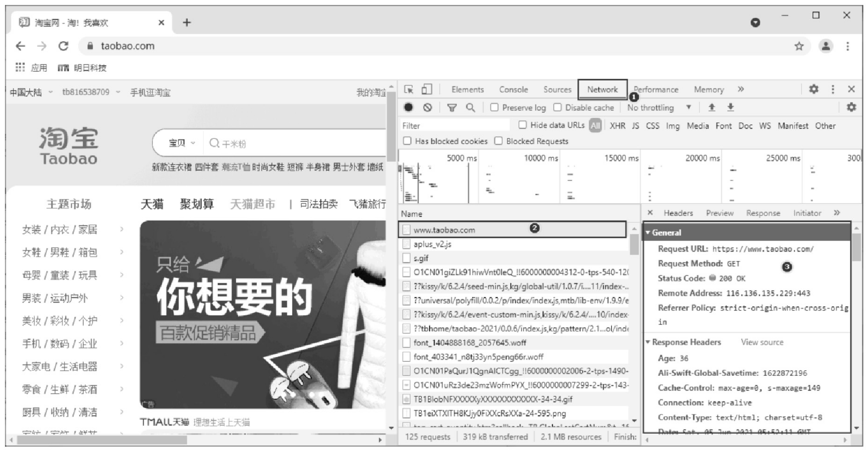The height and width of the screenshot is (451, 868).
Task: Open the 宝贝 search type dropdown
Action: click(182, 143)
